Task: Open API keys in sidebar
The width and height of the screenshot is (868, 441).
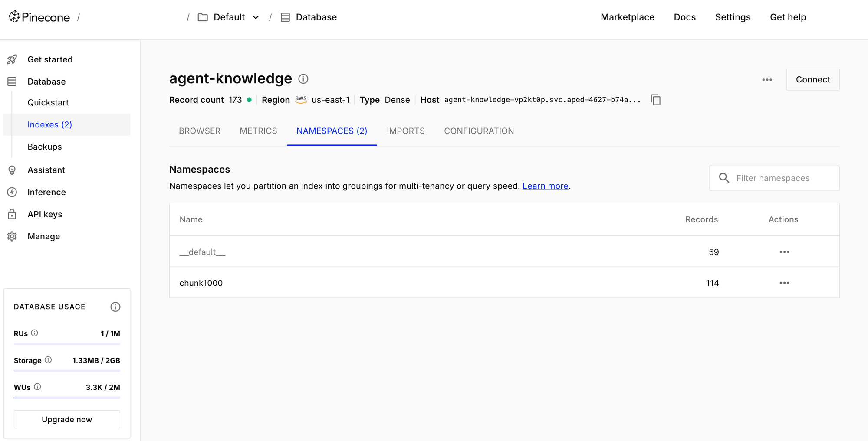Action: pos(45,214)
